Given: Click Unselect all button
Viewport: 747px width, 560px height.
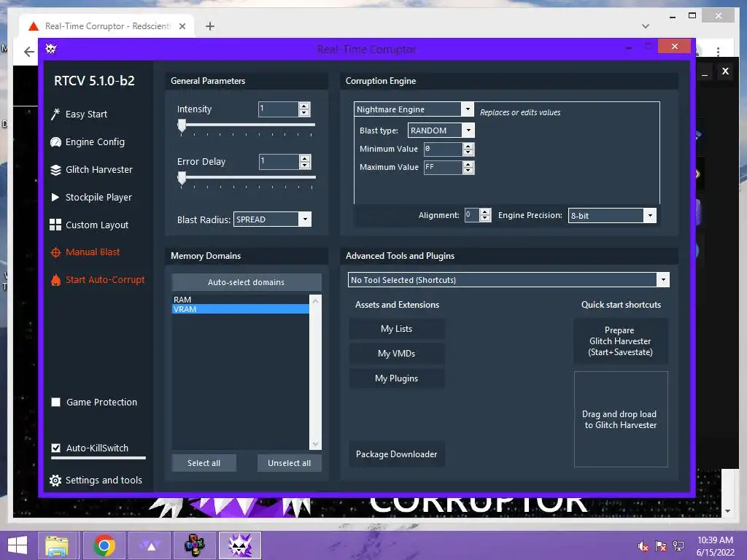Looking at the screenshot, I should tap(289, 463).
